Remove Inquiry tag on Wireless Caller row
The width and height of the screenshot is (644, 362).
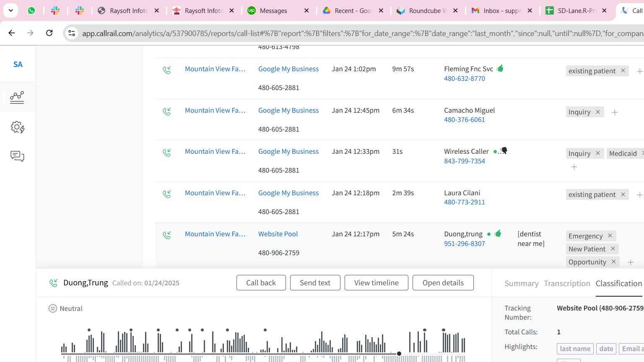click(x=598, y=153)
